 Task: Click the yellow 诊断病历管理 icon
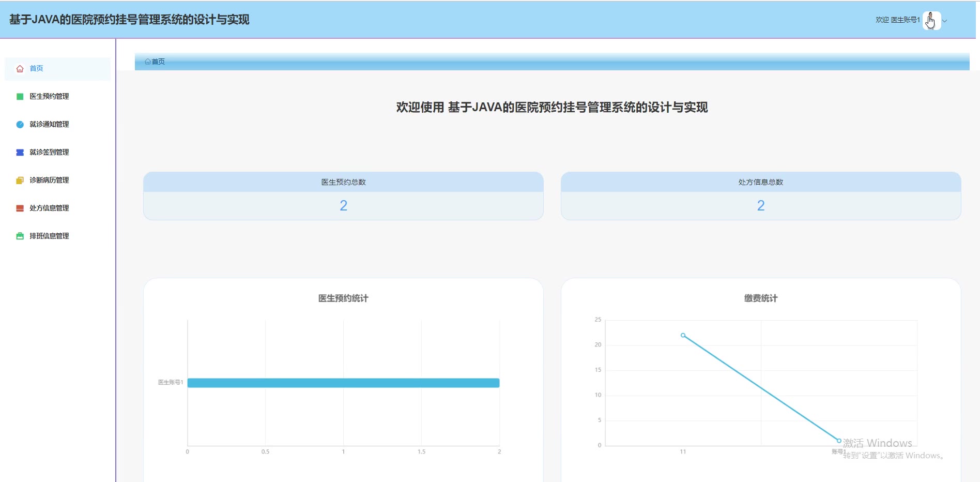[x=20, y=180]
